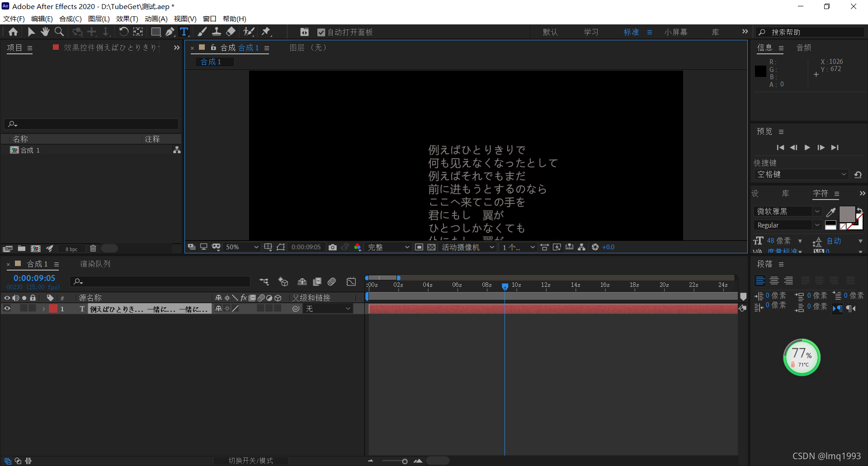Hide the text layer with the eye toggle
This screenshot has width=868, height=466.
(x=7, y=308)
